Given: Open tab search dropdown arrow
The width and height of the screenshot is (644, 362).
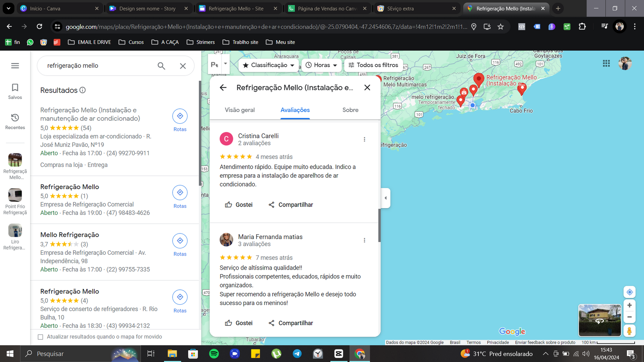Looking at the screenshot, I should click(9, 8).
